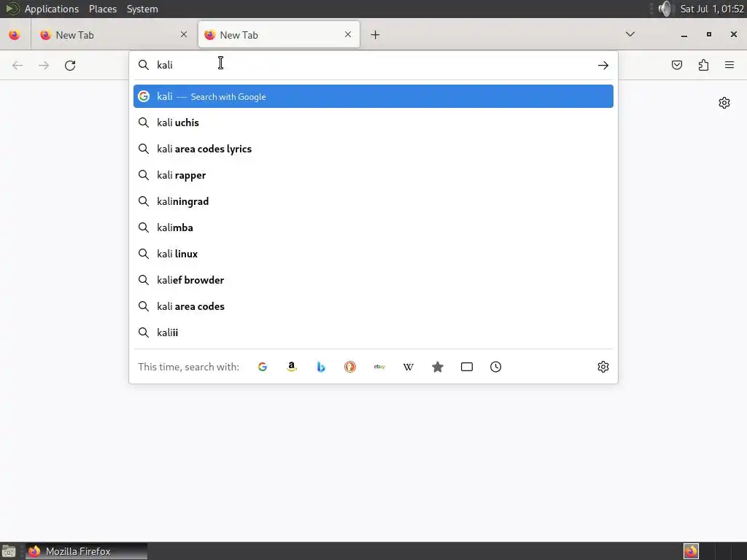Pick the 'kali rapper' suggestion
This screenshot has width=747, height=560.
373,175
